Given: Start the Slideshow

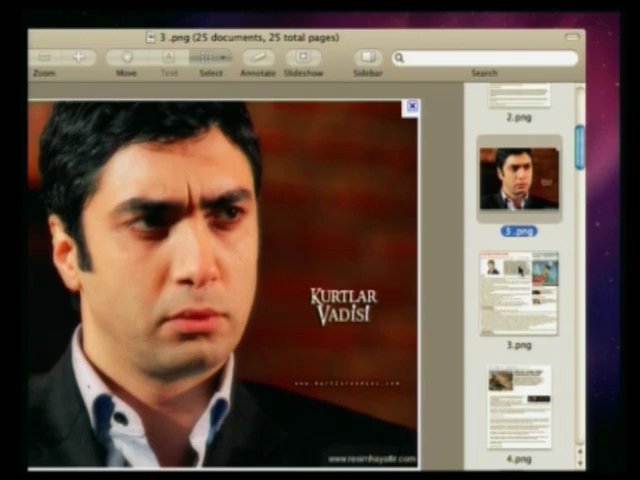Looking at the screenshot, I should pyautogui.click(x=303, y=57).
